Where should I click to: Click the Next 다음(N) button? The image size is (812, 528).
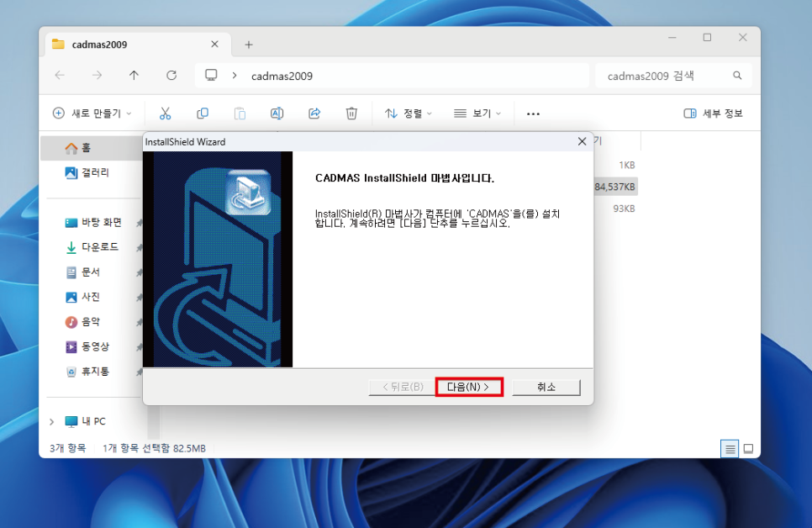(x=469, y=387)
